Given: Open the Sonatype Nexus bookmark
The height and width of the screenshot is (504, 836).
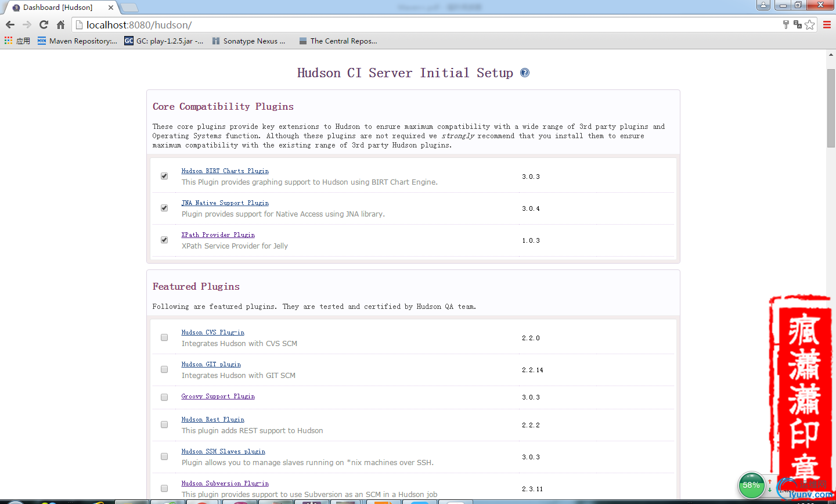Looking at the screenshot, I should pos(248,41).
